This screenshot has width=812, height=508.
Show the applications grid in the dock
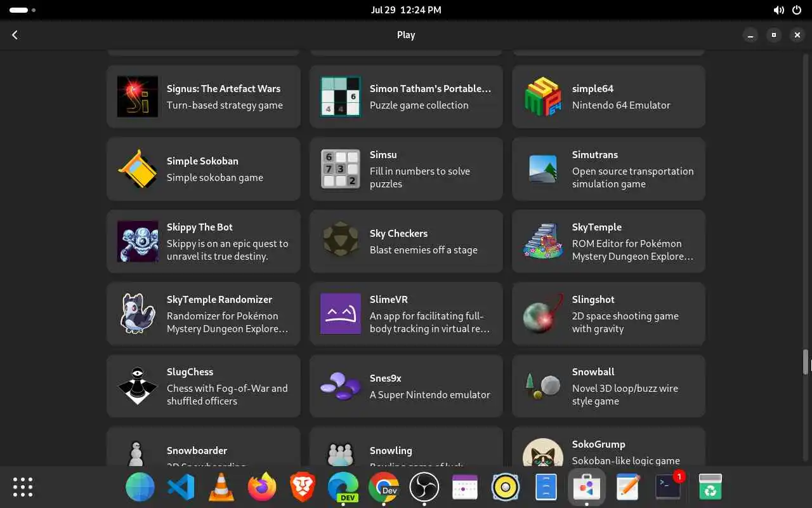(x=23, y=487)
